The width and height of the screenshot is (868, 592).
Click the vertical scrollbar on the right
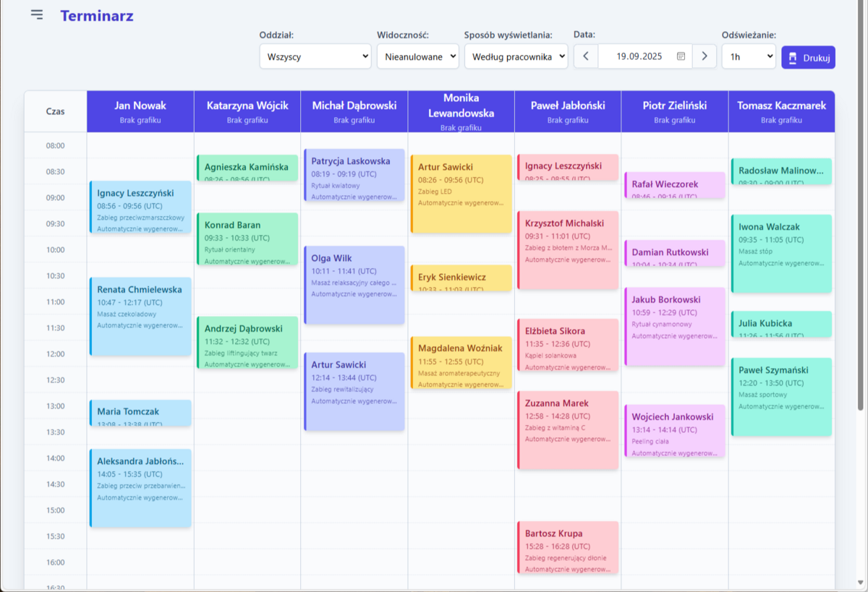[861, 217]
